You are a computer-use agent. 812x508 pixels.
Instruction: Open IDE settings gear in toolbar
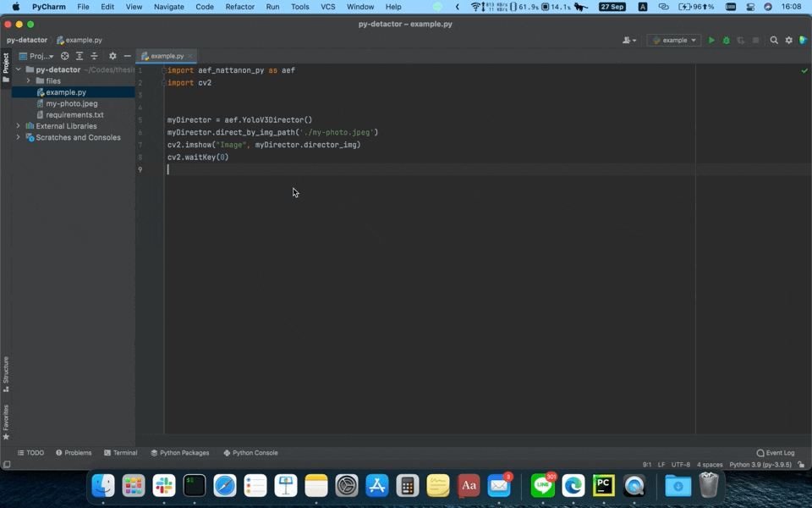pyautogui.click(x=788, y=40)
